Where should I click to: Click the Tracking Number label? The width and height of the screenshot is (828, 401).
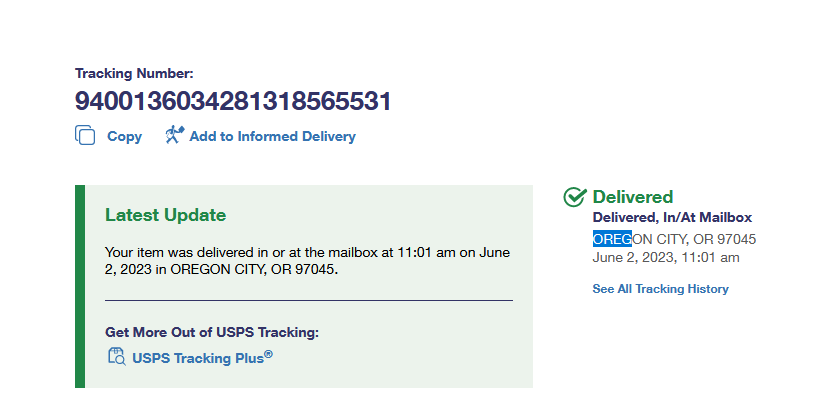(x=134, y=73)
